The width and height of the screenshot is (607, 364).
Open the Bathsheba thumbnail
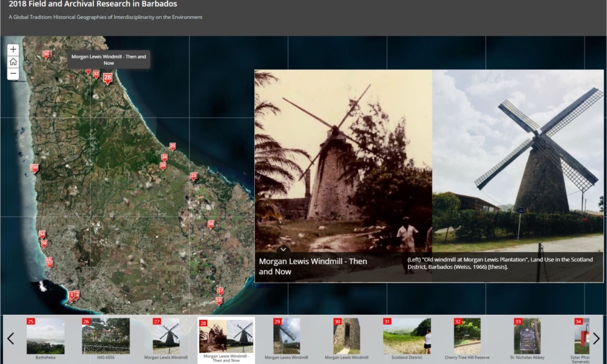pyautogui.click(x=45, y=337)
